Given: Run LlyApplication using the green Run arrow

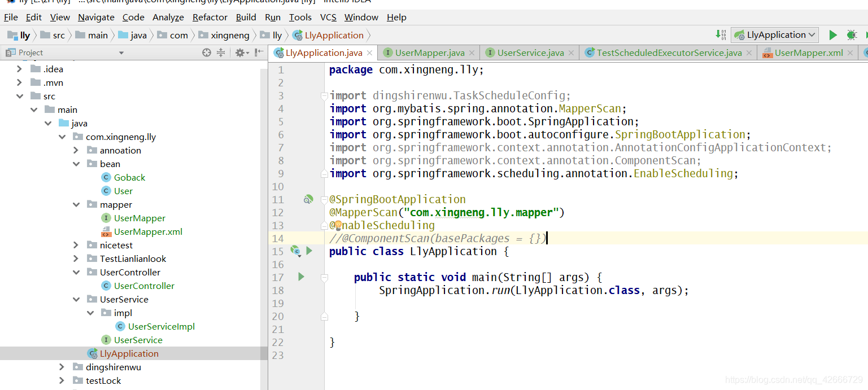Looking at the screenshot, I should point(832,34).
